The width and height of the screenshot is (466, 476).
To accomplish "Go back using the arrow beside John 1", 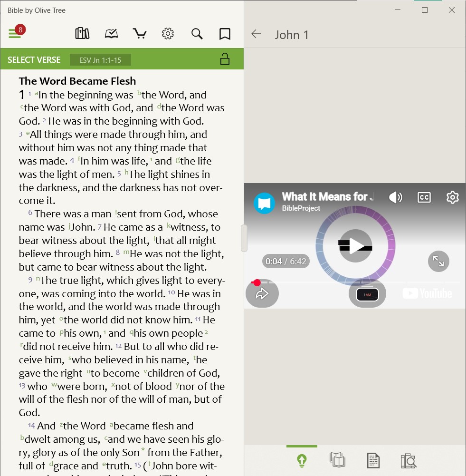I will (x=256, y=34).
